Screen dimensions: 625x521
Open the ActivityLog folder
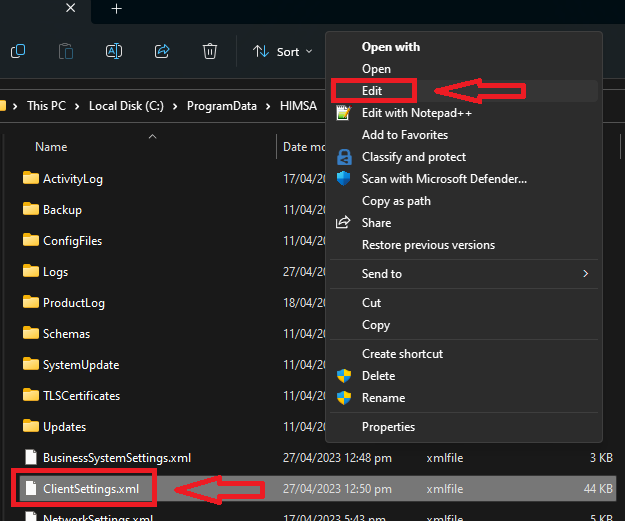[x=72, y=179]
